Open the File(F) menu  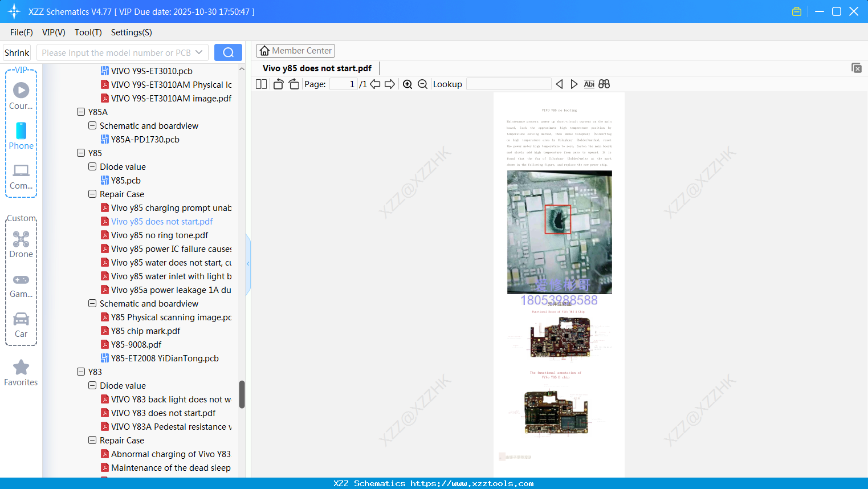[22, 32]
